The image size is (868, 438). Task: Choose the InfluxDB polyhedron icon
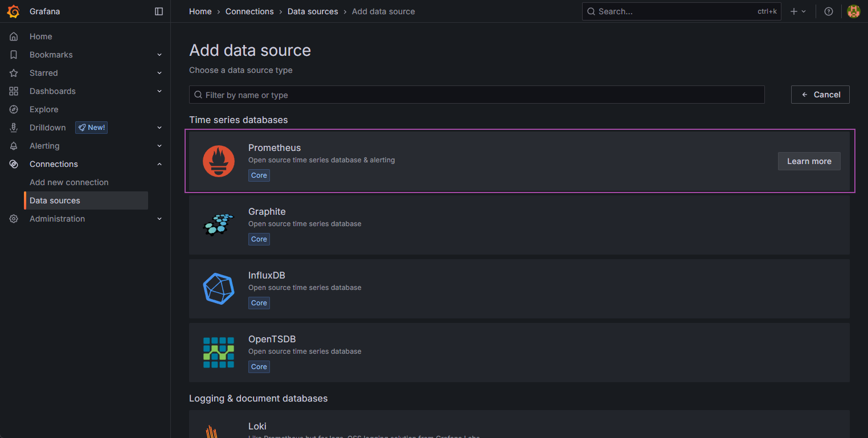pos(219,289)
